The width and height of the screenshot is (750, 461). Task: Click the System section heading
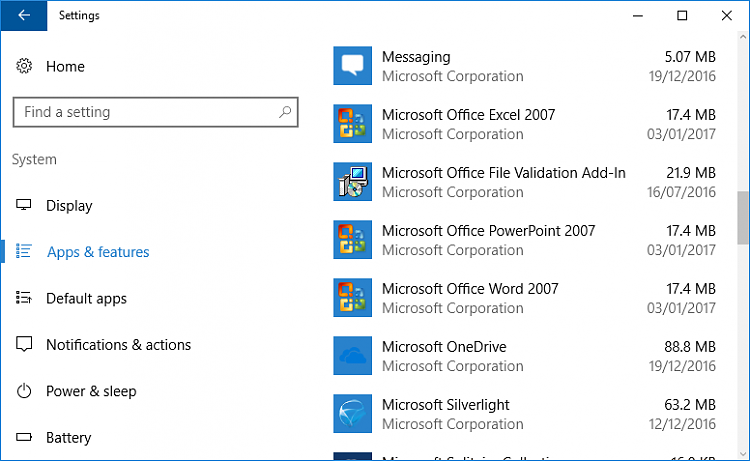pyautogui.click(x=34, y=159)
